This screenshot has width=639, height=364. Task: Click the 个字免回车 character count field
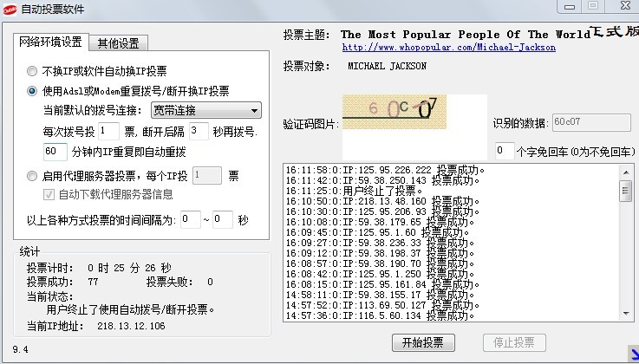coord(504,151)
